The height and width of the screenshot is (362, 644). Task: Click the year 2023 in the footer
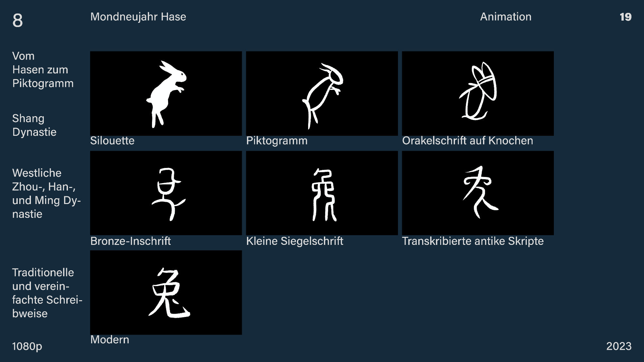pos(619,346)
